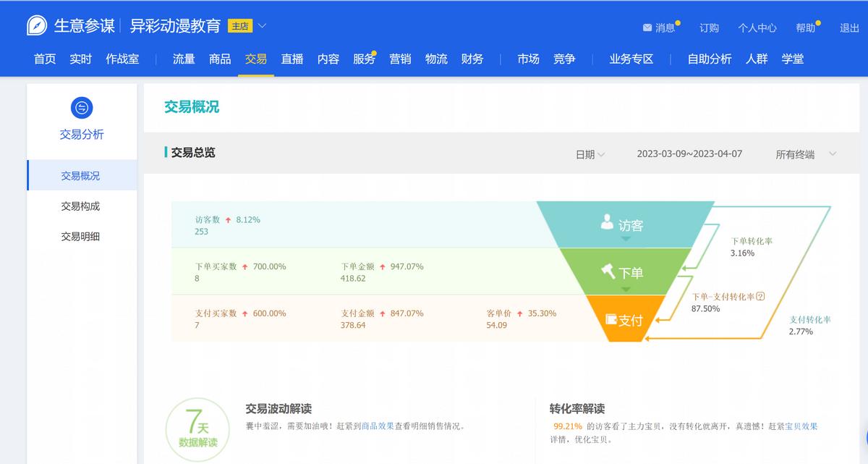Open the date range 2023-03-09~2023-04-07 picker
Screen dimensions: 868x464
689,154
